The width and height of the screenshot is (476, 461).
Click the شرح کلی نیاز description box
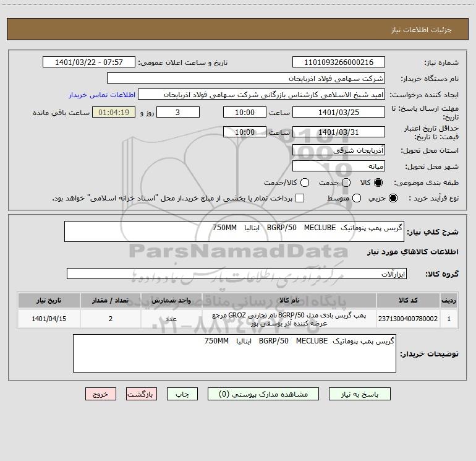click(x=234, y=231)
